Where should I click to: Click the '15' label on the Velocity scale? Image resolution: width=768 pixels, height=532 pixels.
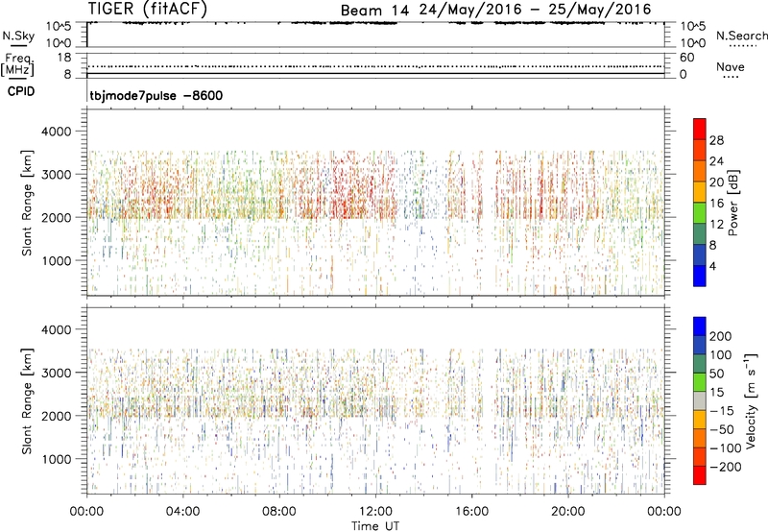click(x=716, y=392)
